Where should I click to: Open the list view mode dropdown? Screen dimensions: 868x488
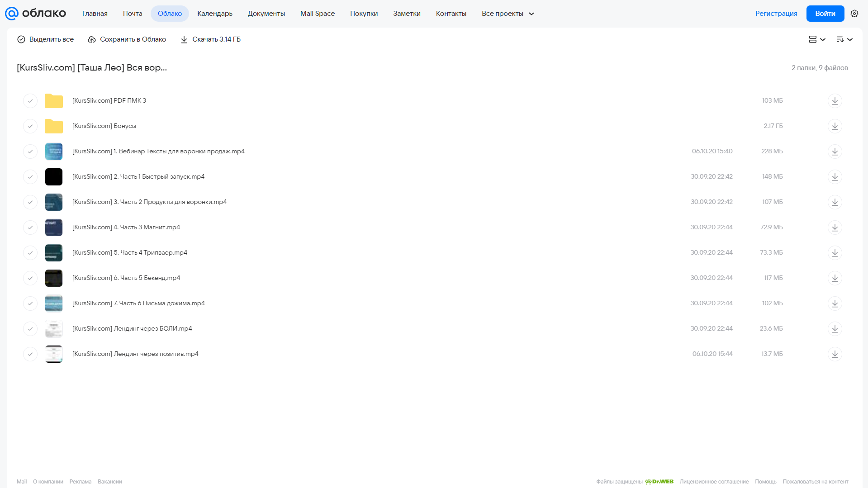[x=817, y=39]
